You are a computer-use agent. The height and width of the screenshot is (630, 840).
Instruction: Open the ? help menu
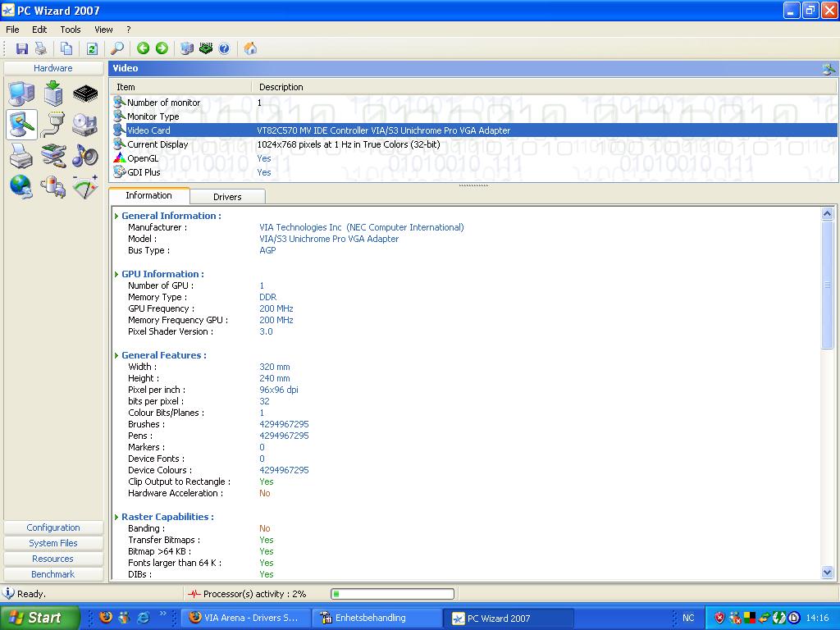pyautogui.click(x=129, y=30)
